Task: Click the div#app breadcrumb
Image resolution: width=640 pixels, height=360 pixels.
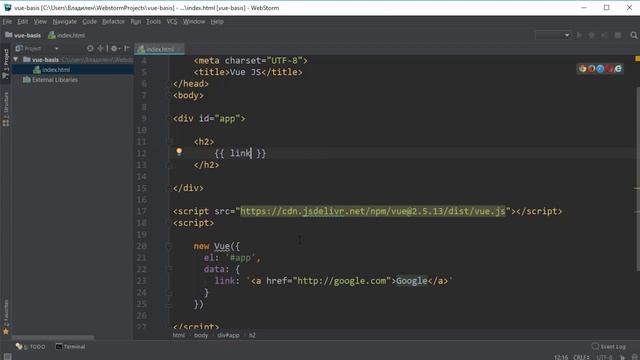Action: (228, 336)
